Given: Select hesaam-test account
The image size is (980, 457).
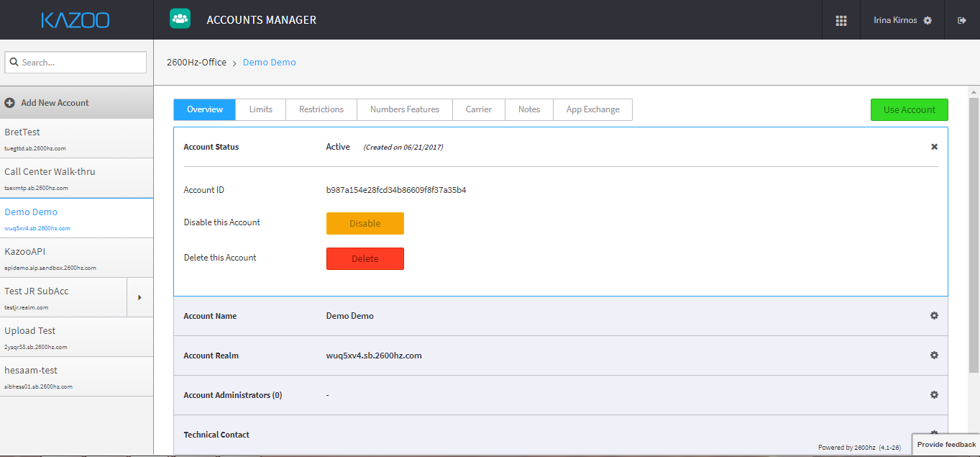Looking at the screenshot, I should [76, 376].
